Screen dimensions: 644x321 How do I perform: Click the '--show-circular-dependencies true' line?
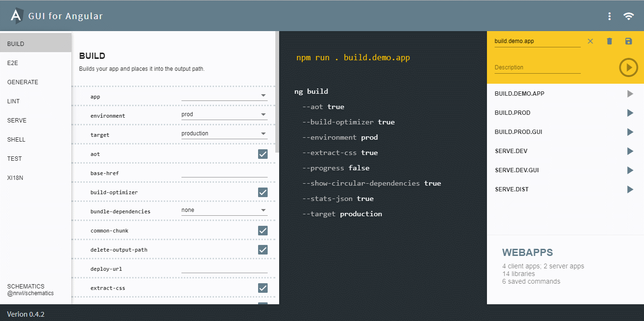coord(372,183)
